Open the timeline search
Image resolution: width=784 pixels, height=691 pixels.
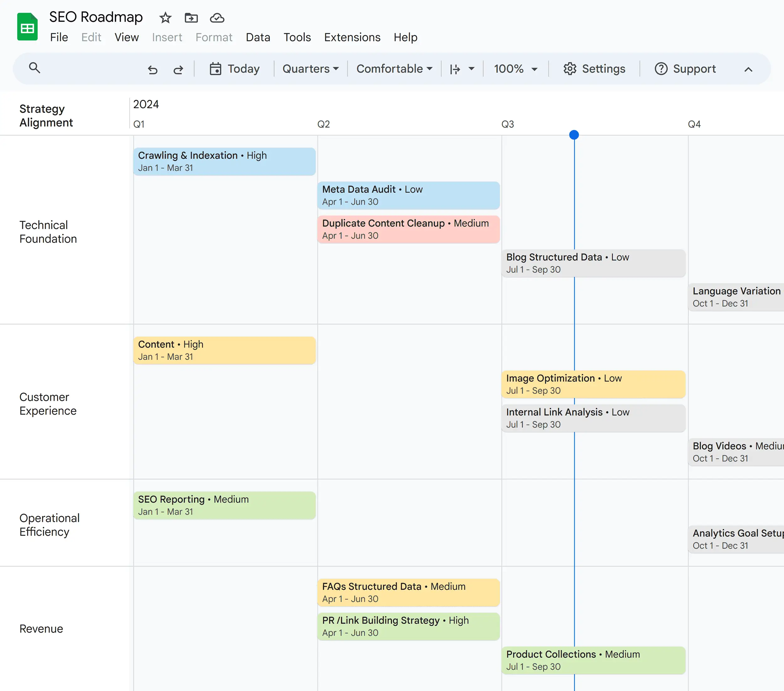pyautogui.click(x=34, y=68)
